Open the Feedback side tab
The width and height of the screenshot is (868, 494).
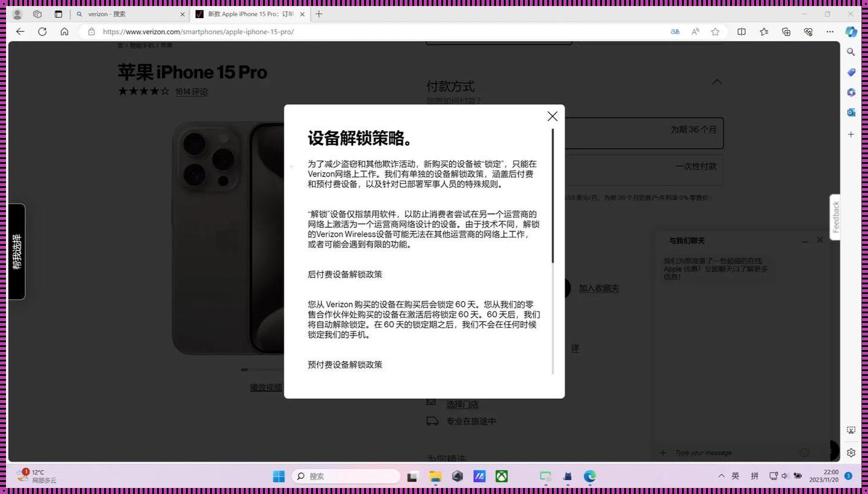pos(835,217)
